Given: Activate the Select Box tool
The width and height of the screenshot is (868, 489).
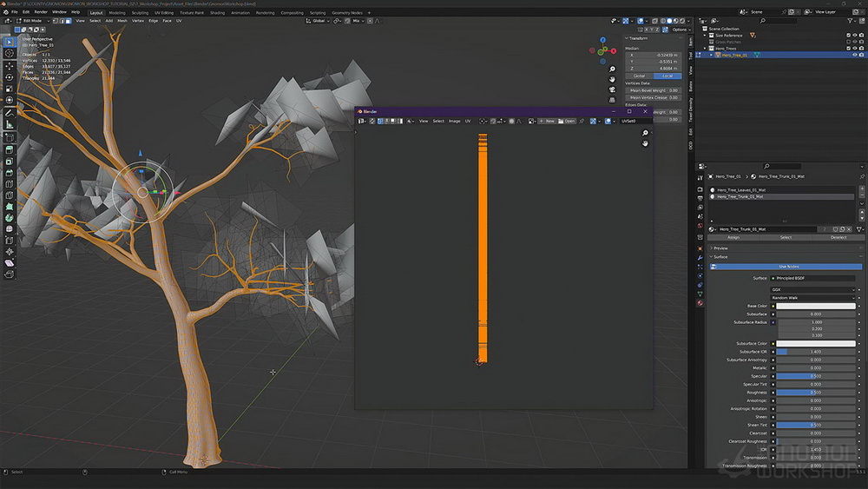Looking at the screenshot, I should click(10, 42).
